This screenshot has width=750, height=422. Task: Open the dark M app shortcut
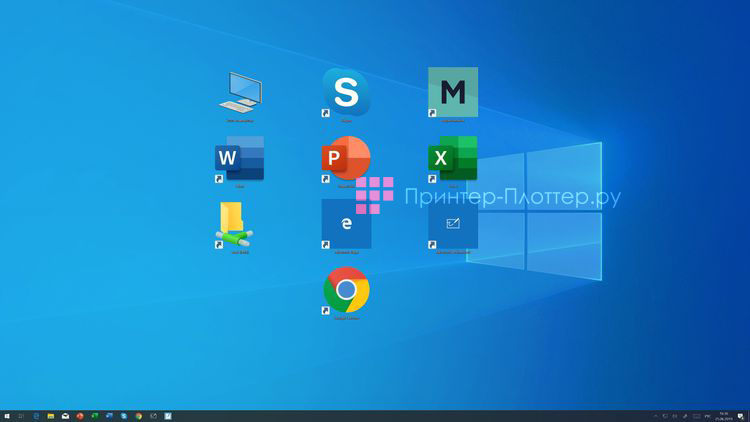coord(452,92)
